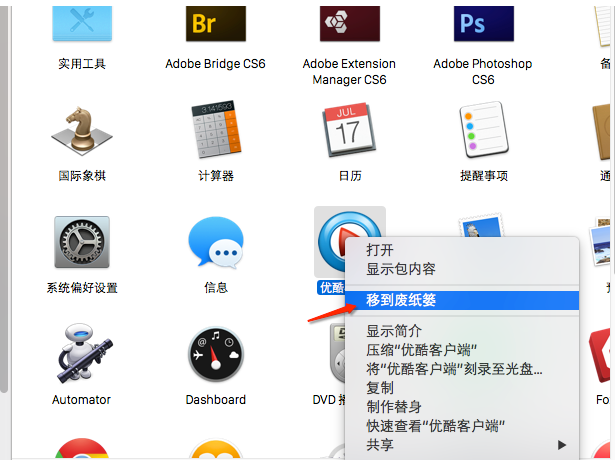Click the vertical scrollbar on the left edge
The height and width of the screenshot is (460, 615).
pos(4,198)
